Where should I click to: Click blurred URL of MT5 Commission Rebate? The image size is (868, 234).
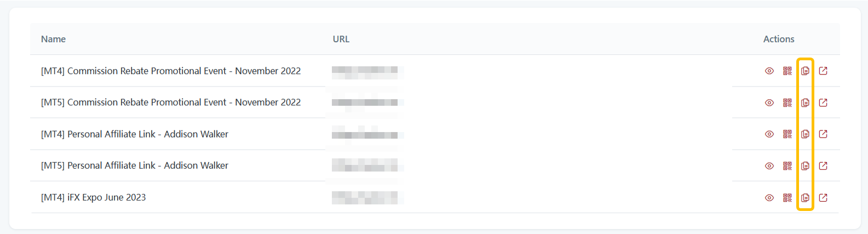click(367, 102)
